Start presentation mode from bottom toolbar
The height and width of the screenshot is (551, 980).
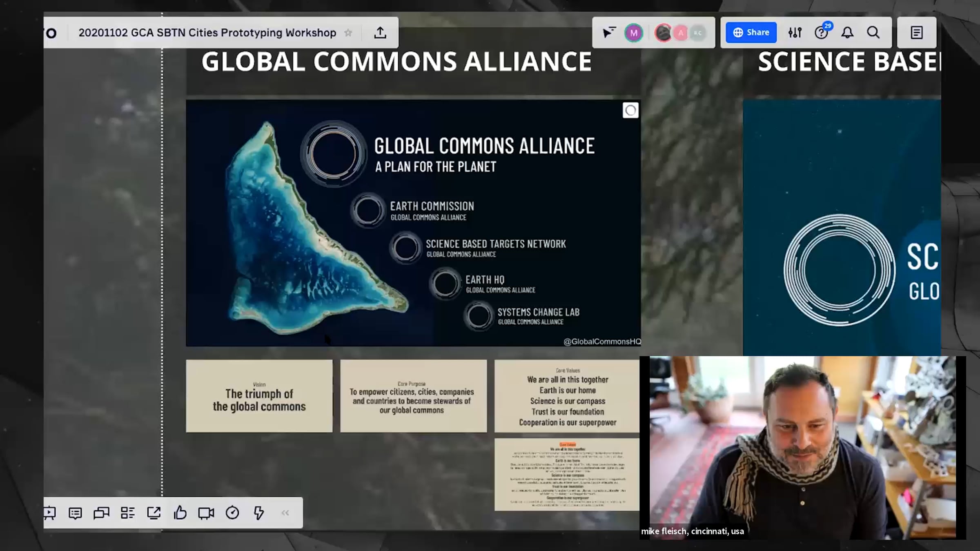[x=50, y=513]
